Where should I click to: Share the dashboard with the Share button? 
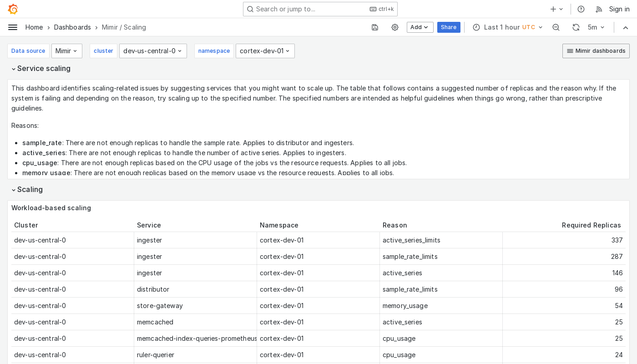(x=449, y=27)
